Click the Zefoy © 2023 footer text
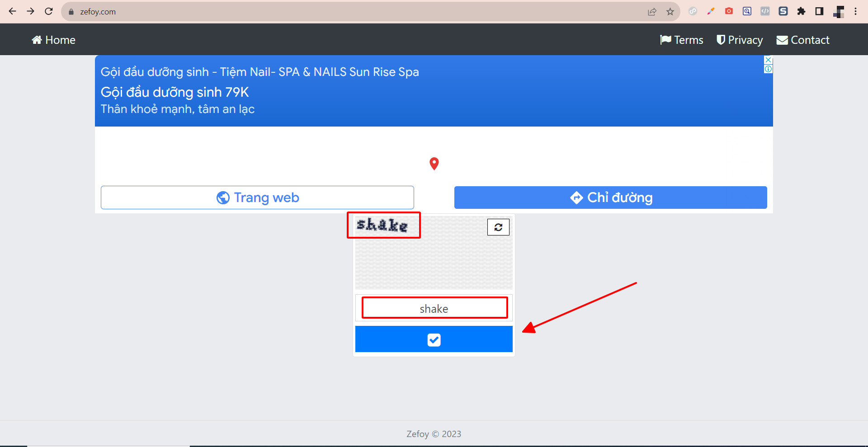The image size is (868, 447). click(434, 434)
